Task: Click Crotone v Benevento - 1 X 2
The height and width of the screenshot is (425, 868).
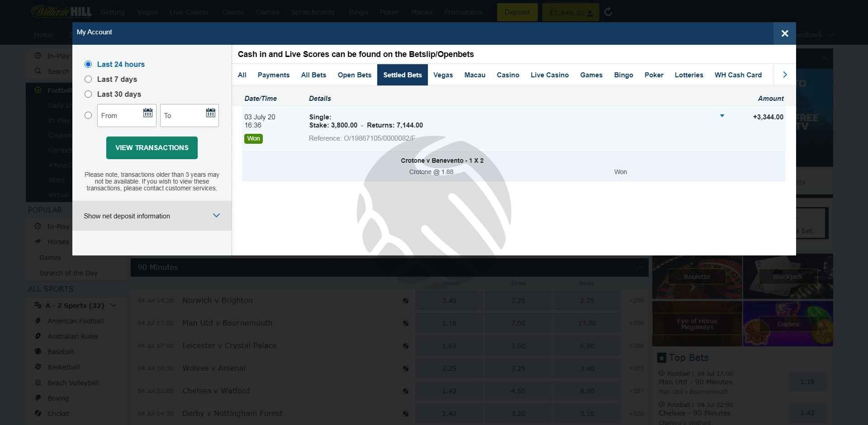Action: coord(442,161)
